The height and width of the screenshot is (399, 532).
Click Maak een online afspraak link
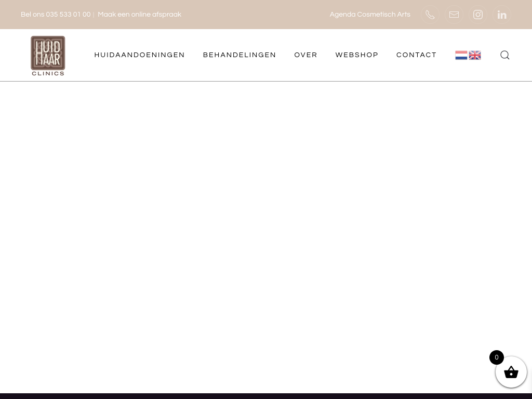139,15
